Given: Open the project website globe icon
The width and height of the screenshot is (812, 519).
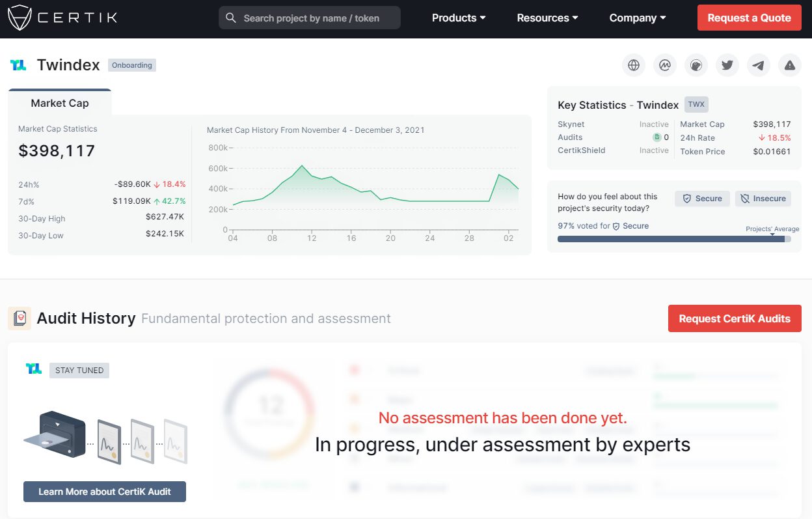Looking at the screenshot, I should (x=634, y=65).
